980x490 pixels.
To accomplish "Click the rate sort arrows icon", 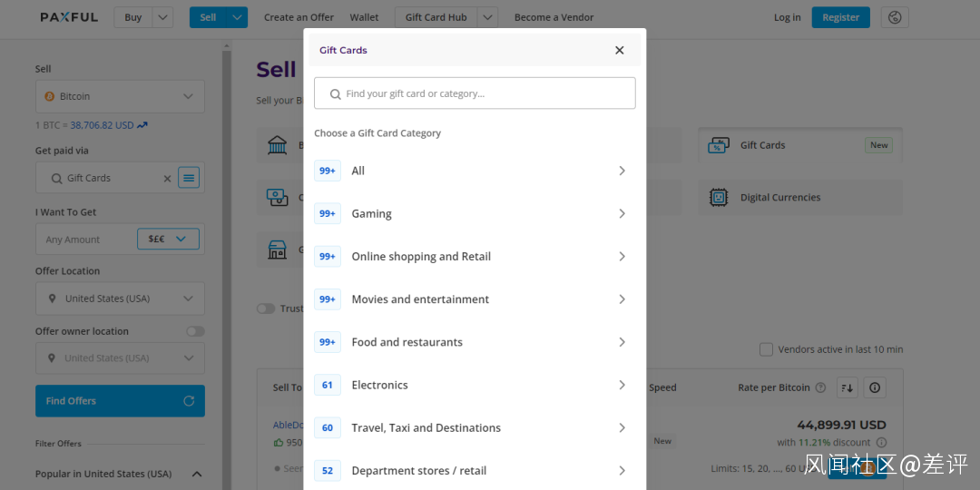I will click(848, 387).
